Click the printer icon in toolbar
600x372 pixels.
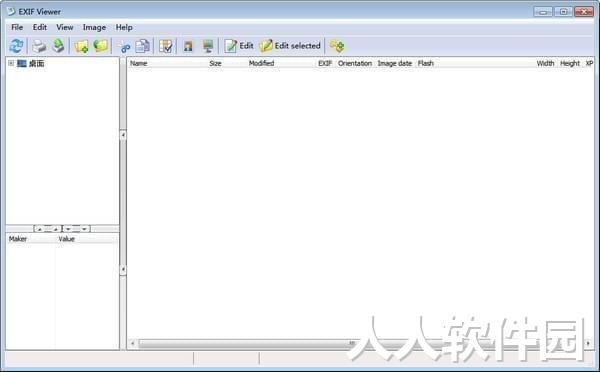[39, 46]
